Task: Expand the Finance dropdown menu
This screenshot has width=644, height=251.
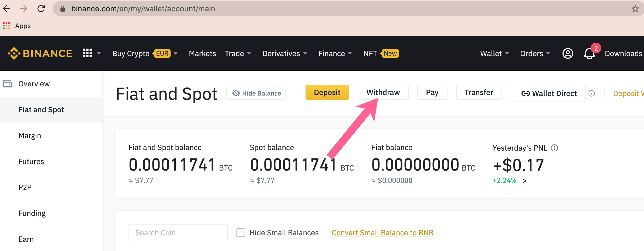Action: [350, 53]
